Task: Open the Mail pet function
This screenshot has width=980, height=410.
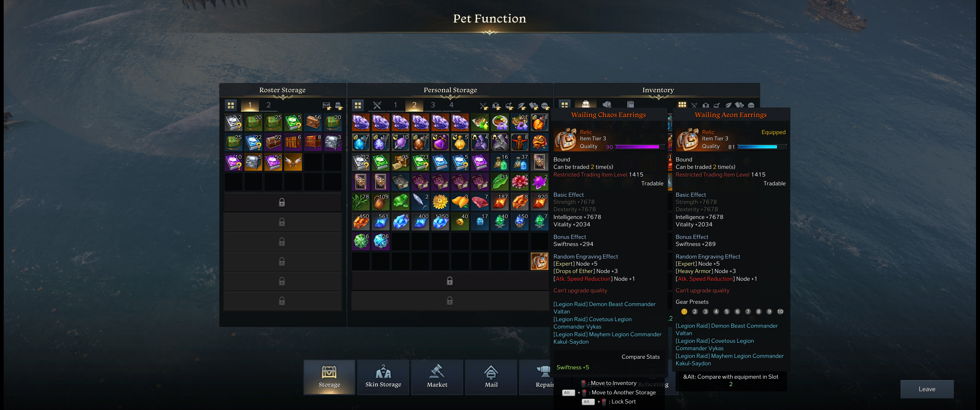Action: coord(491,377)
